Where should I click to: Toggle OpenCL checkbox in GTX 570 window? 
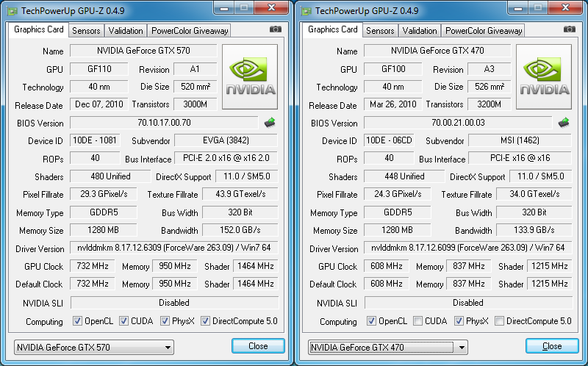pyautogui.click(x=77, y=321)
